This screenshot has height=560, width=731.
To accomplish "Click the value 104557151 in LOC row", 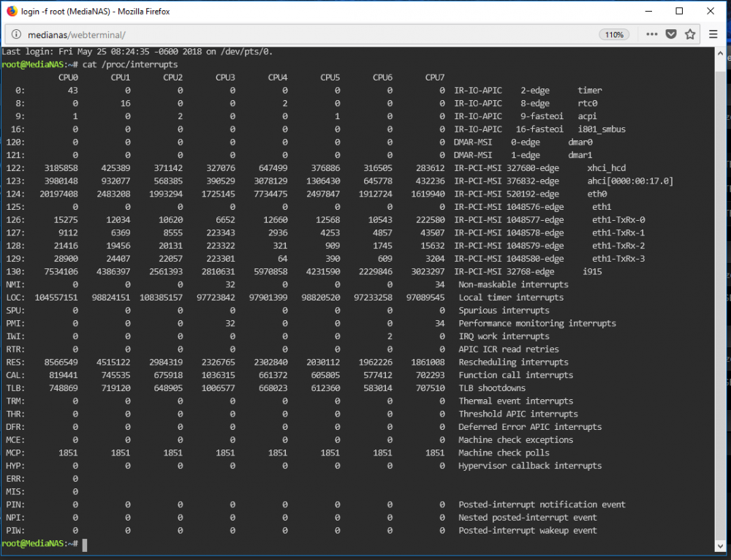I will [56, 298].
